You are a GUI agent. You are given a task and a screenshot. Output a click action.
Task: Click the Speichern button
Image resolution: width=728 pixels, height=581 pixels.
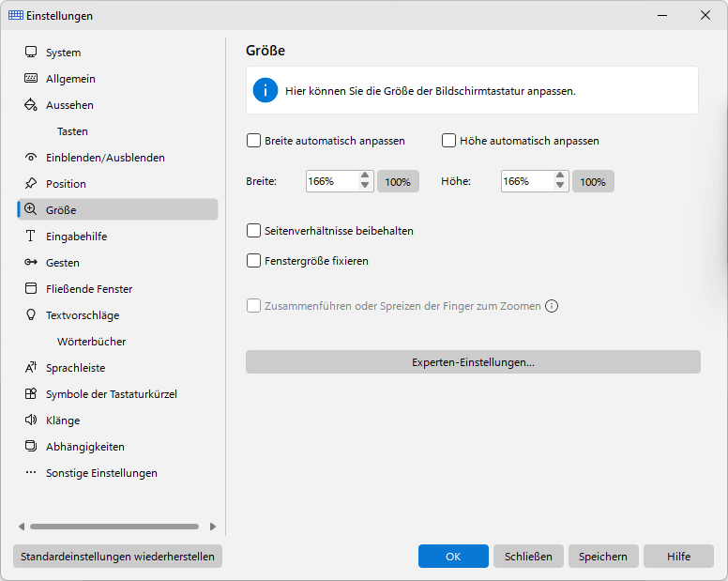[x=603, y=556]
